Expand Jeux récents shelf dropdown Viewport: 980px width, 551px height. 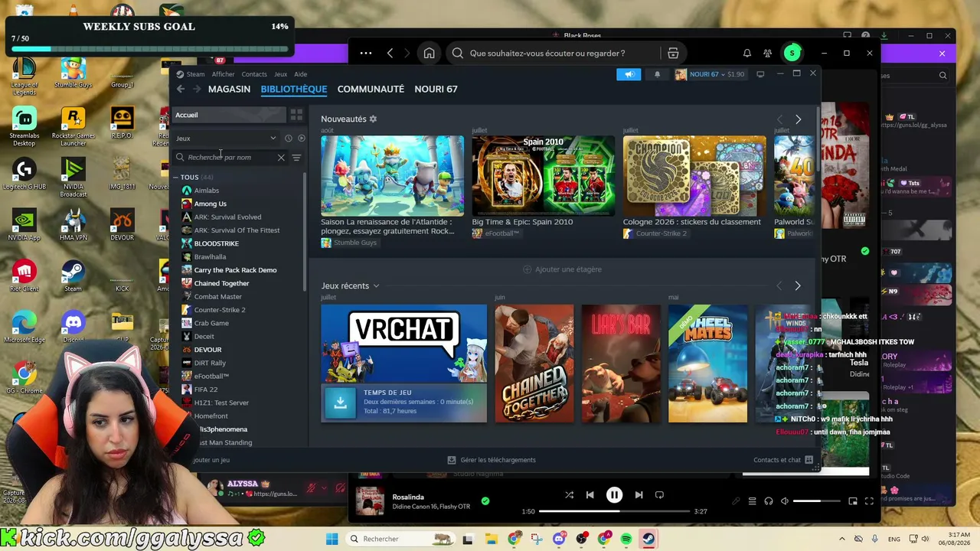pyautogui.click(x=376, y=286)
